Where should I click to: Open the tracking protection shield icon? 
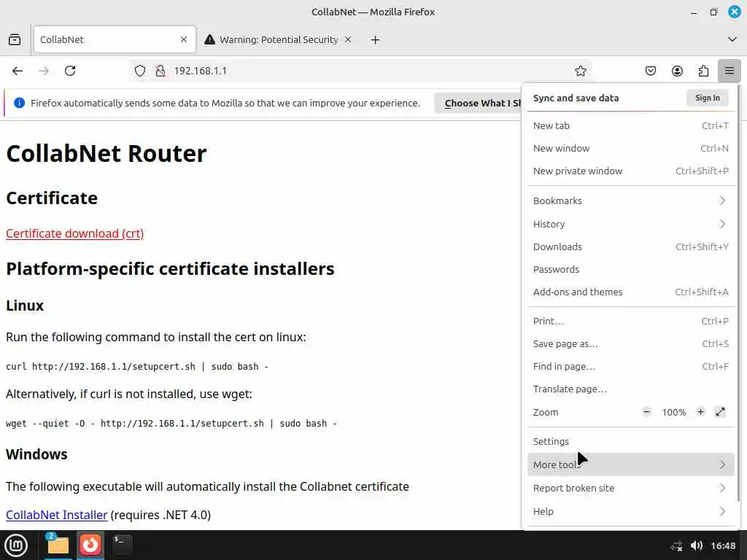point(139,71)
